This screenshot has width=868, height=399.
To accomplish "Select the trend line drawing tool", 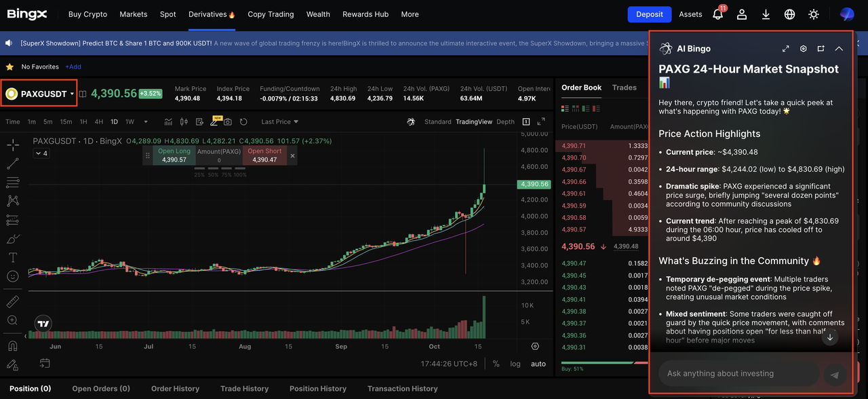I will pyautogui.click(x=13, y=164).
